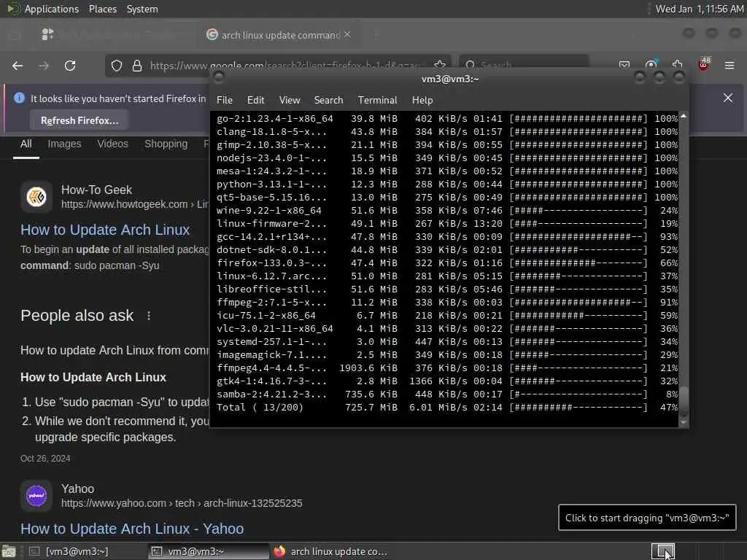The height and width of the screenshot is (560, 747).
Task: Click the Refresh Firefox button
Action: [x=79, y=120]
